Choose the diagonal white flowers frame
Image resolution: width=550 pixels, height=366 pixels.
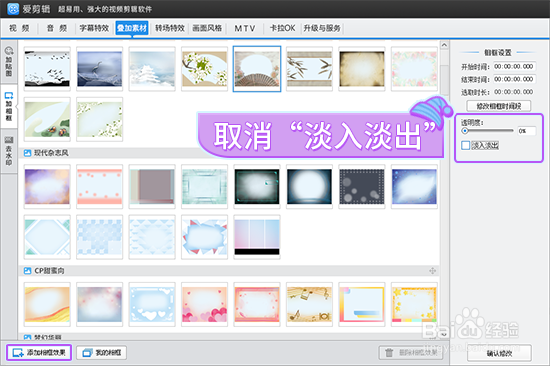click(x=100, y=119)
